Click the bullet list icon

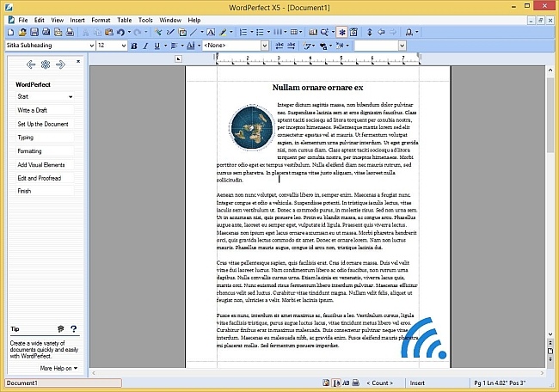(x=260, y=33)
